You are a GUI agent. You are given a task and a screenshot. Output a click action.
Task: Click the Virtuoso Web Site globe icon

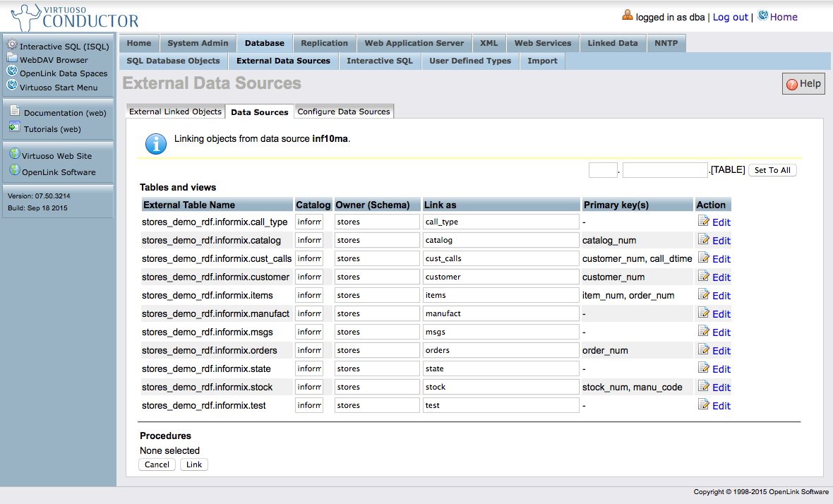tap(14, 155)
